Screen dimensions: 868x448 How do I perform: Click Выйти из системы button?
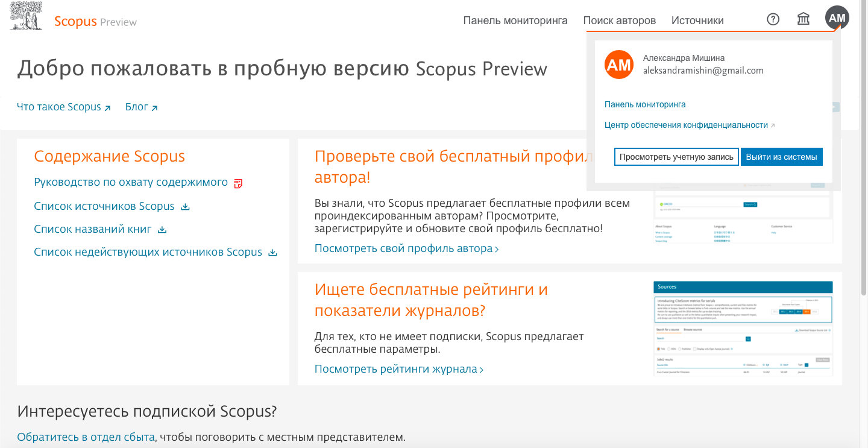[x=782, y=157]
